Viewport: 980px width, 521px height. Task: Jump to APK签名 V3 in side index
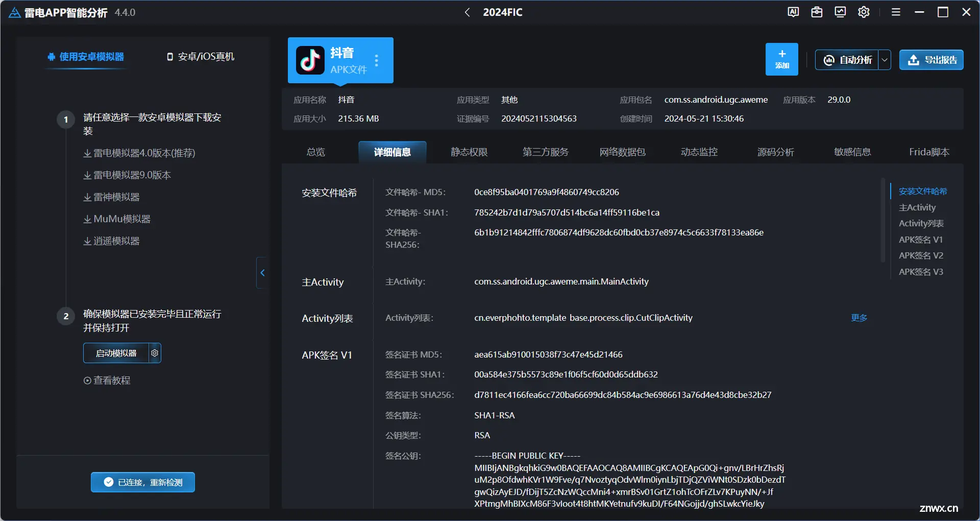point(921,272)
